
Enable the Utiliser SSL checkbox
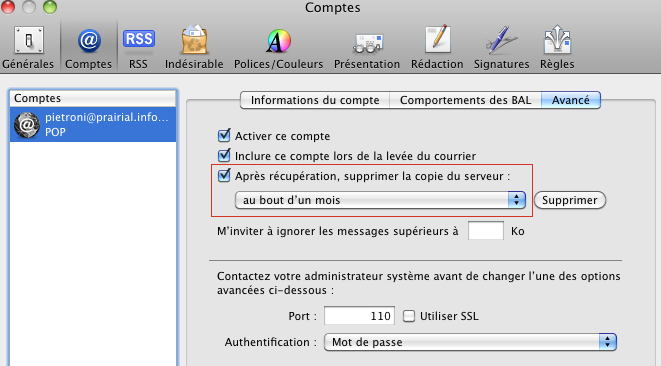tap(408, 316)
